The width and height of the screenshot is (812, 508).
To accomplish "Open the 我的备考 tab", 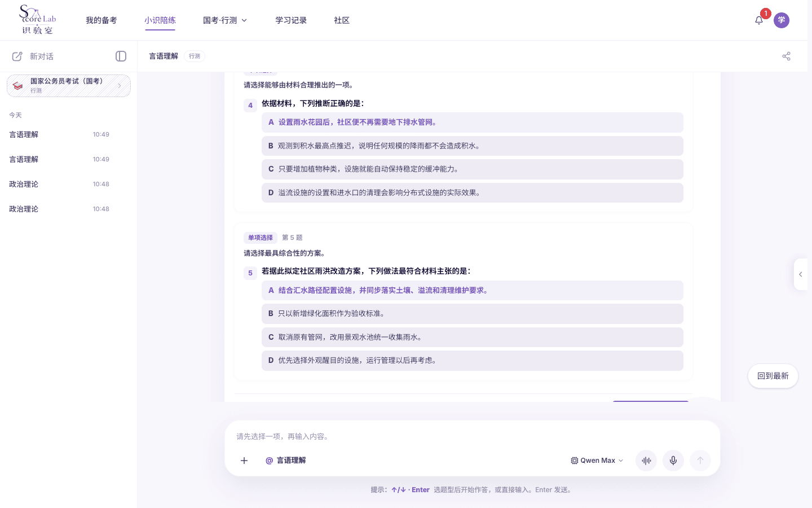I will [101, 20].
